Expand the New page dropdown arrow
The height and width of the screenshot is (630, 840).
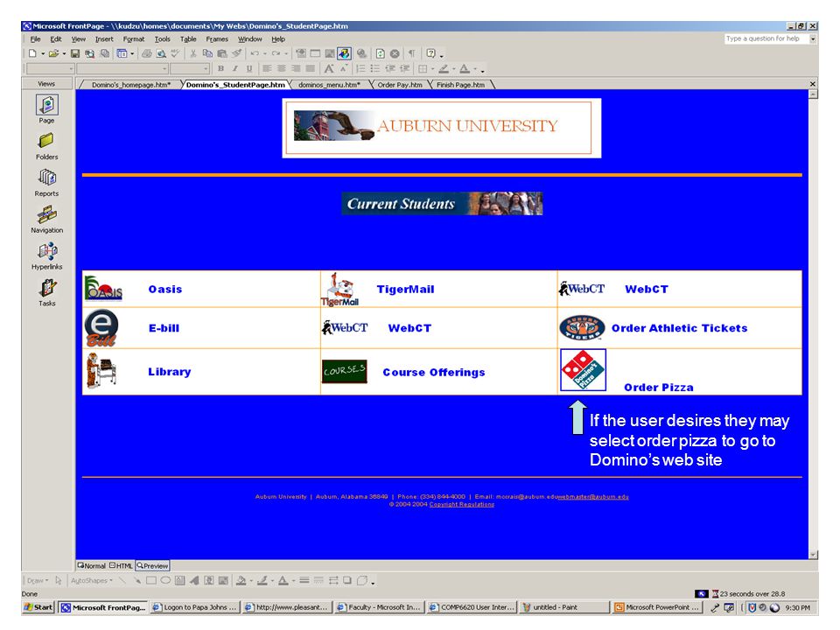[x=42, y=53]
